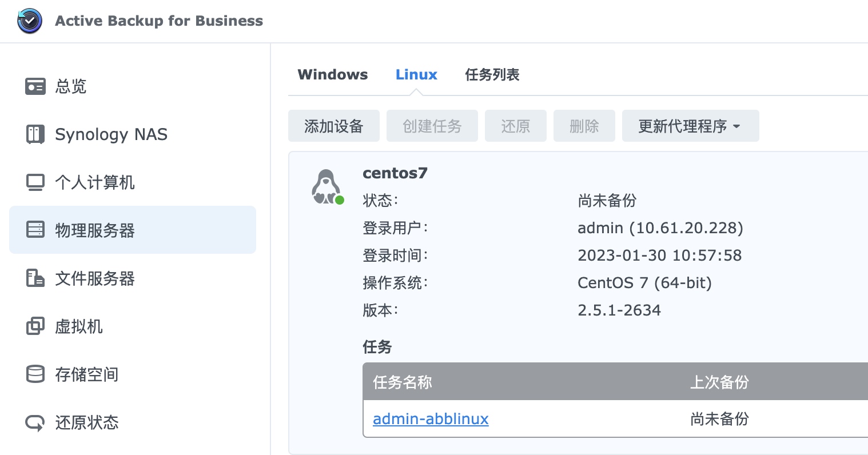Click the Synology NAS sidebar icon
The image size is (868, 455).
point(35,134)
